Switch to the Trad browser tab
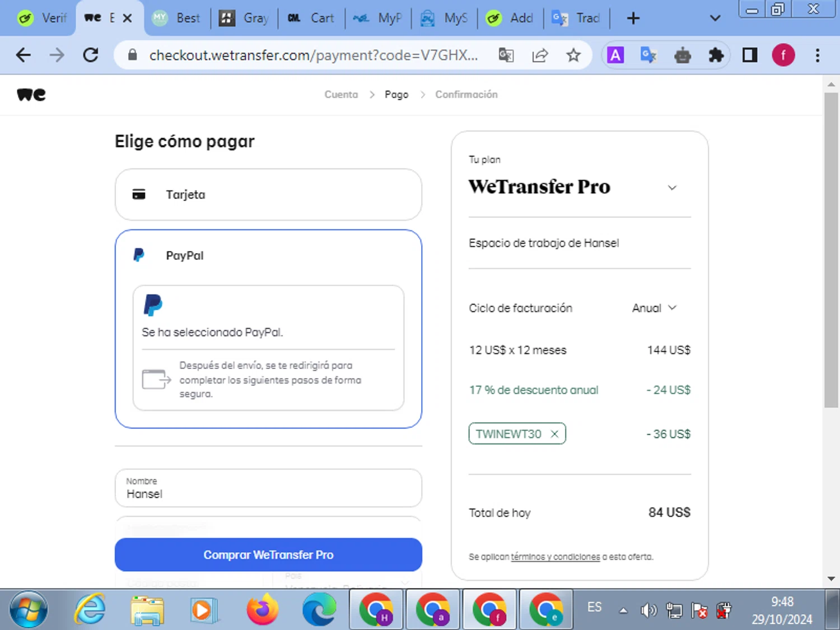The height and width of the screenshot is (630, 840). [x=576, y=18]
